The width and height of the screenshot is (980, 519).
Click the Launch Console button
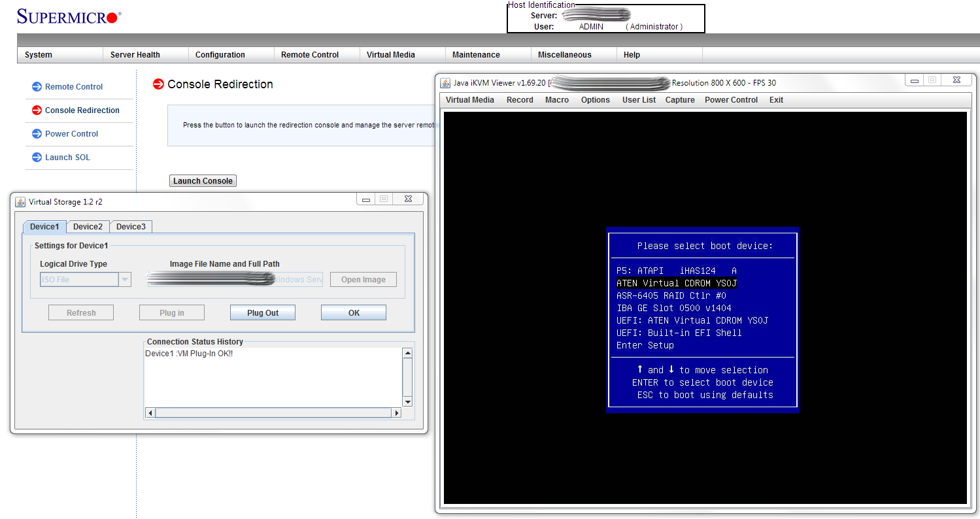[x=203, y=181]
